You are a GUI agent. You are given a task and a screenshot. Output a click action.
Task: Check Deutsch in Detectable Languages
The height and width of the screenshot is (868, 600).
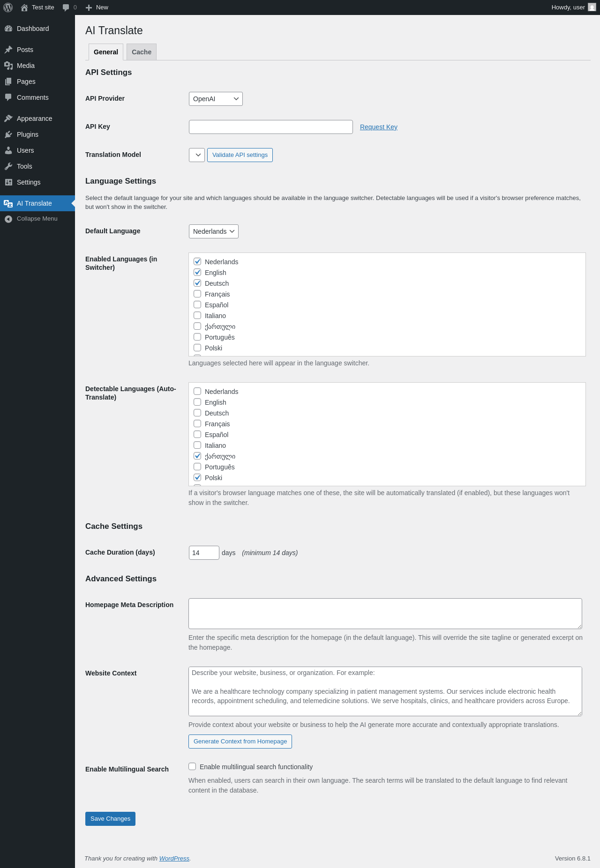[197, 413]
